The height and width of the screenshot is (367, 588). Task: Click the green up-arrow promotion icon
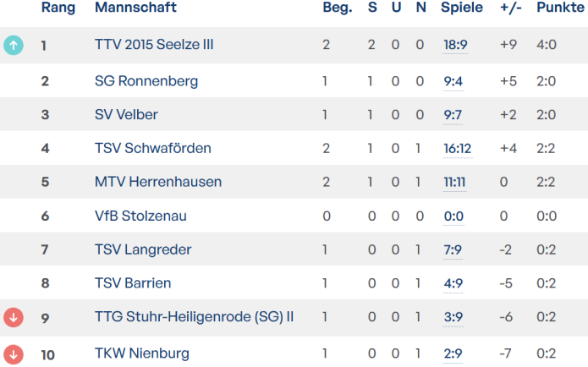(x=14, y=45)
